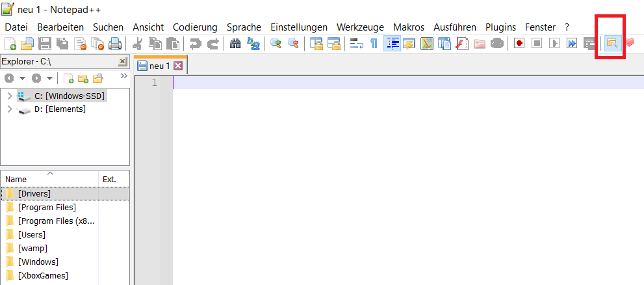Click the Undo arrow icon

tap(195, 43)
